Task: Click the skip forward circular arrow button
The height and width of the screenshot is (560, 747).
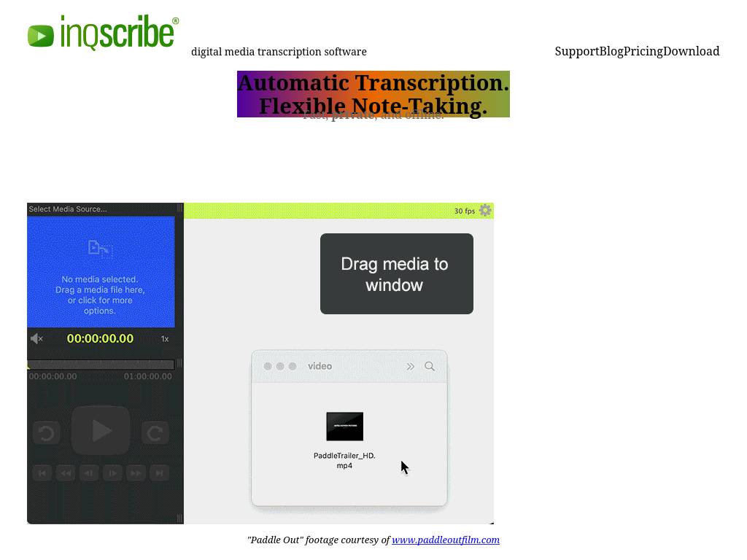Action: (x=155, y=433)
